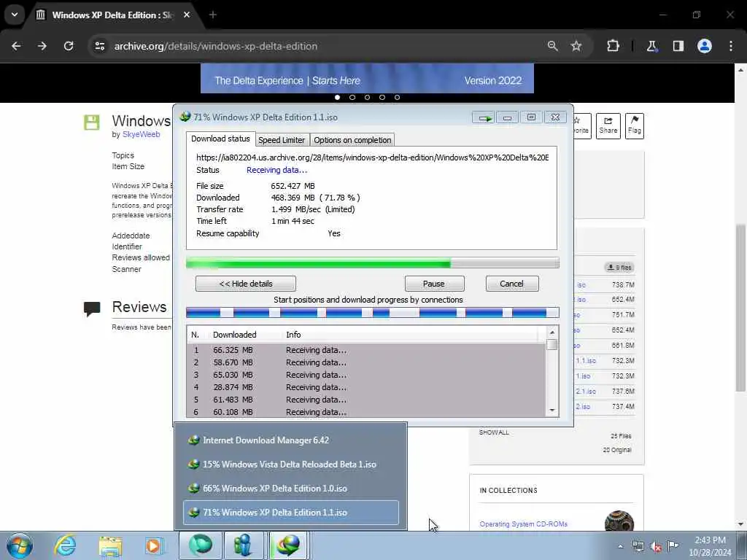Screen dimensions: 747x560
Task: Click the Share button on archive.org
Action: (x=608, y=125)
